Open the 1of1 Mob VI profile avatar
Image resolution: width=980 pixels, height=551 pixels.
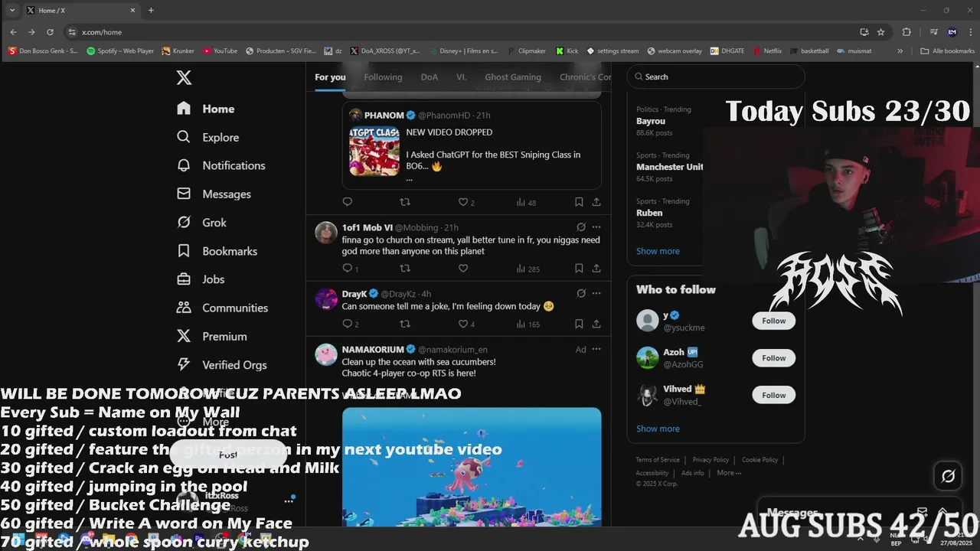(326, 233)
